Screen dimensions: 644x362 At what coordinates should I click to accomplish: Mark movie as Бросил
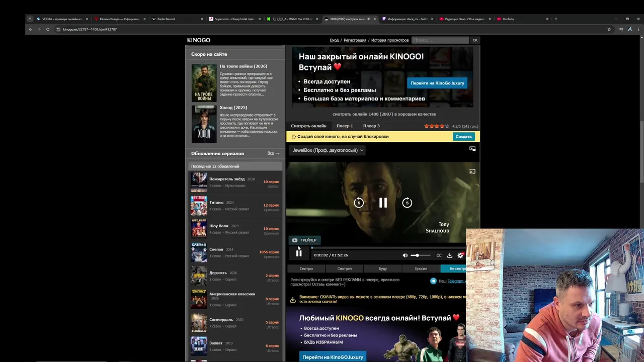click(421, 268)
